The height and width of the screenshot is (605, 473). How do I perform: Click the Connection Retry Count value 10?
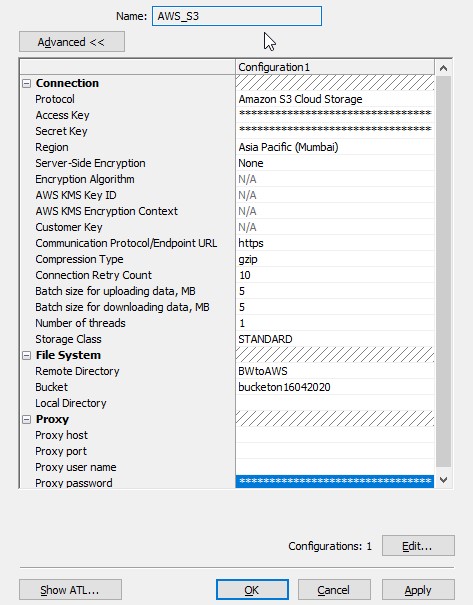coord(335,275)
